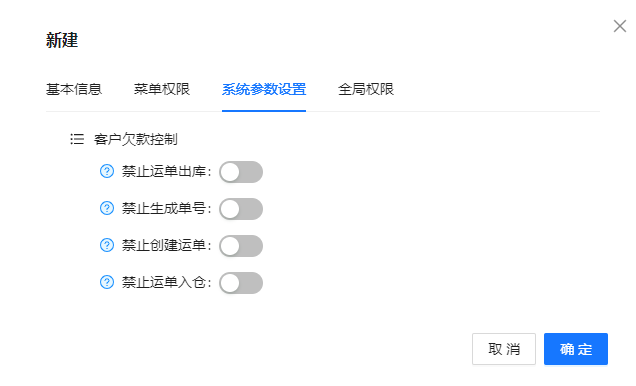Enable the 禁止运单入仓 switch
Screen dimensions: 636x386
241,283
